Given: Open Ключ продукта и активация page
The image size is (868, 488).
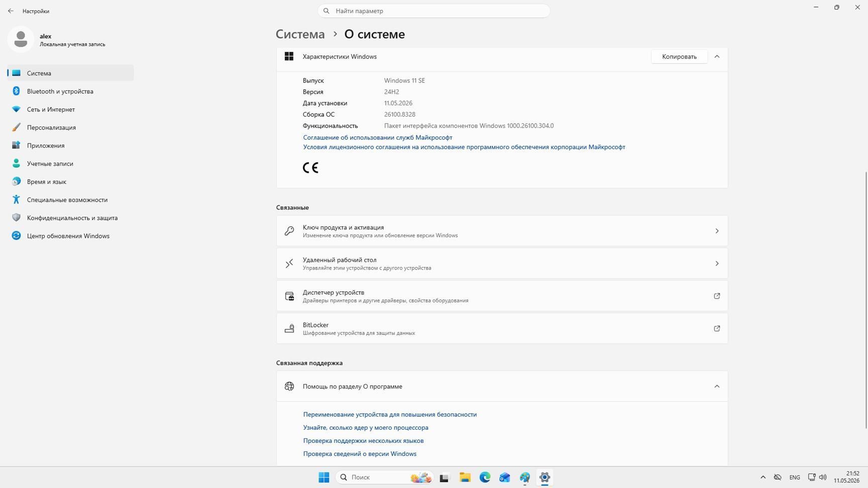Looking at the screenshot, I should [502, 231].
